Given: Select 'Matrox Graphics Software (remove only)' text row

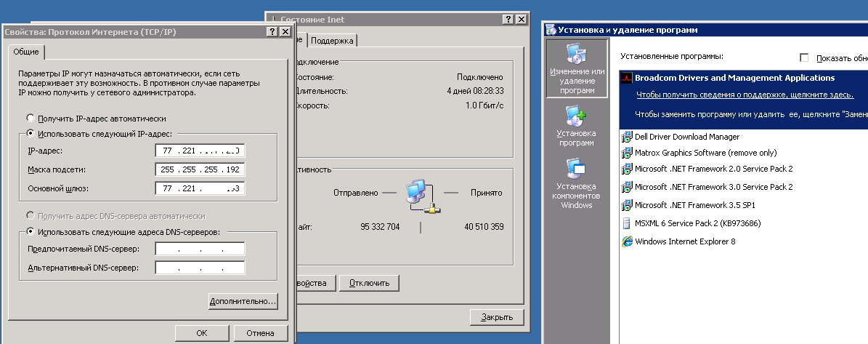Looking at the screenshot, I should [706, 153].
